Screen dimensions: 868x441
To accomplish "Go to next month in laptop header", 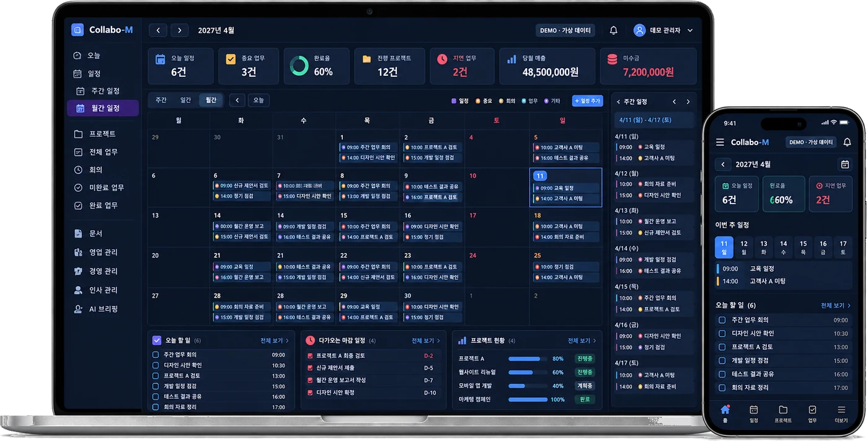I will pyautogui.click(x=180, y=30).
